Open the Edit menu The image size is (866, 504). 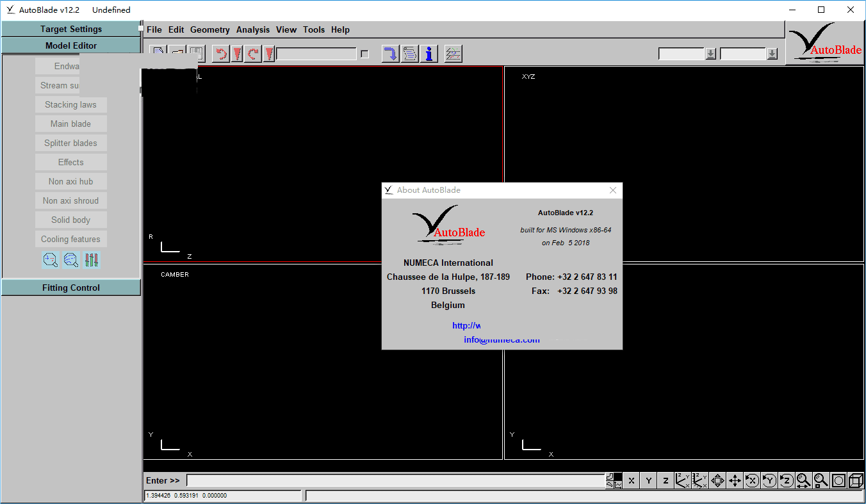coord(176,29)
